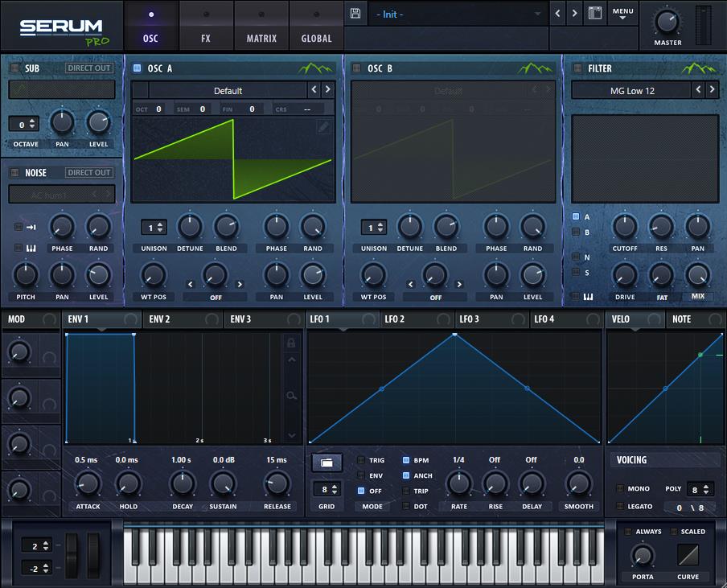727x588 pixels.
Task: Click the magnifier zoom icon in envelope panel
Action: point(291,395)
